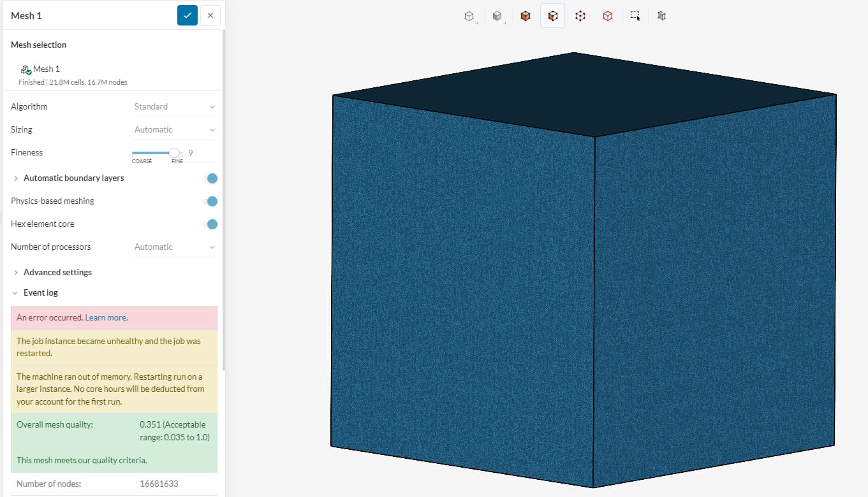Turn off Hex element core
Screen dimensions: 868x497
point(211,224)
